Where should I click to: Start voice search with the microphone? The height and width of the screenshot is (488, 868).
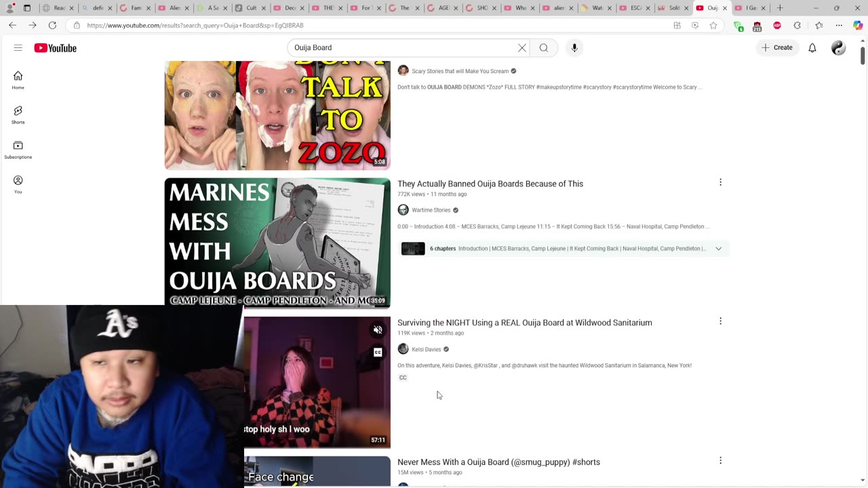pyautogui.click(x=574, y=47)
